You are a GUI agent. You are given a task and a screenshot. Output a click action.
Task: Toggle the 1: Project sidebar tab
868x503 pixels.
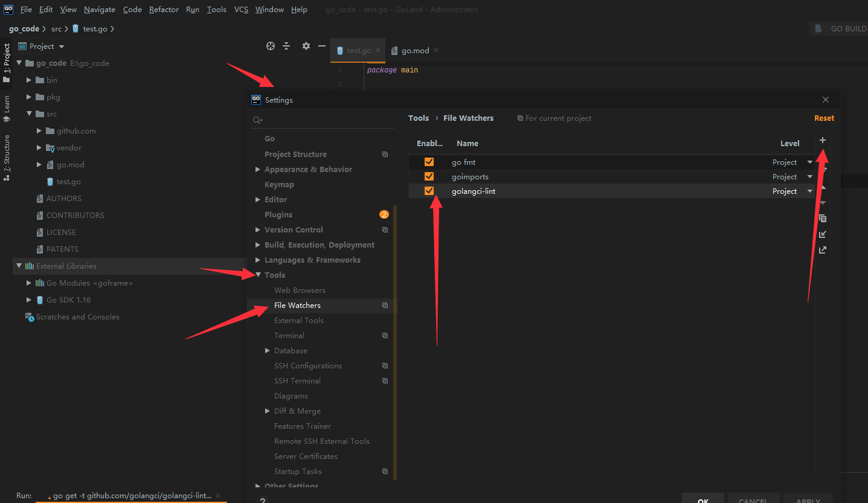[x=7, y=63]
